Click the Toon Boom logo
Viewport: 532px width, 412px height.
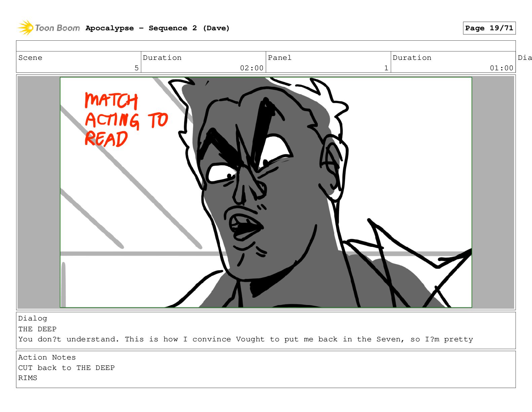[x=49, y=28]
